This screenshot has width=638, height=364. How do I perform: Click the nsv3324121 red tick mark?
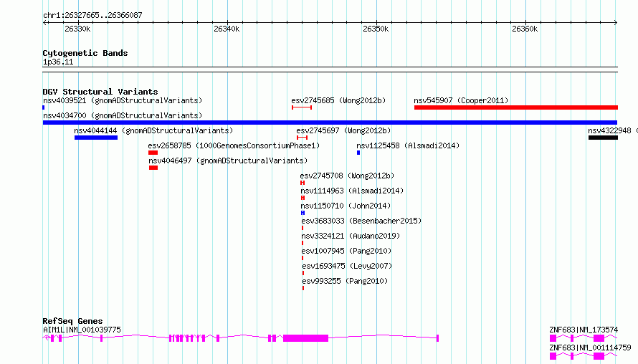(303, 243)
